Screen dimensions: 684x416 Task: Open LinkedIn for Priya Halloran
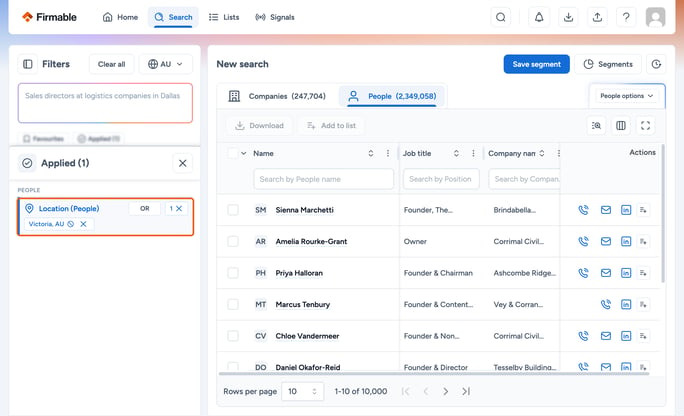tap(626, 273)
